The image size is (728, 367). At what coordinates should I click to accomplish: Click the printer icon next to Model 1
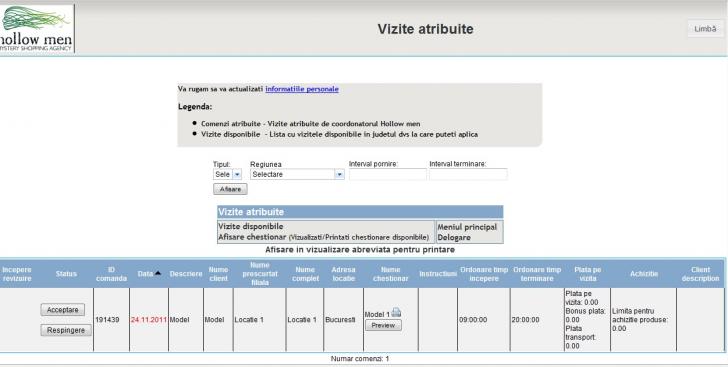click(x=396, y=313)
